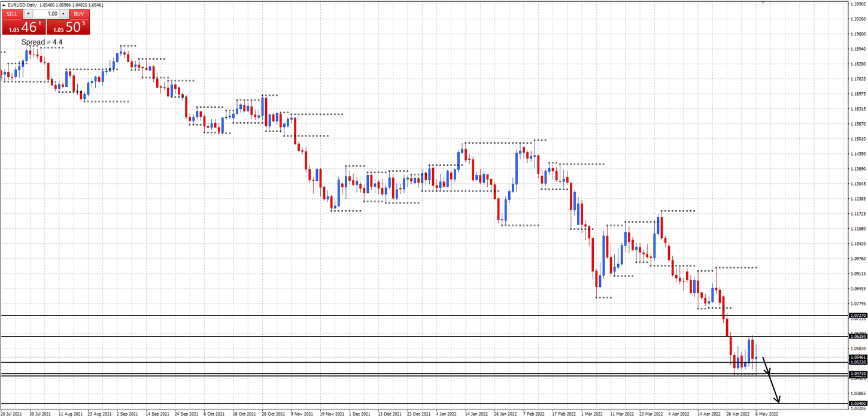Click the sell price 1.05 46 tile

click(x=24, y=26)
